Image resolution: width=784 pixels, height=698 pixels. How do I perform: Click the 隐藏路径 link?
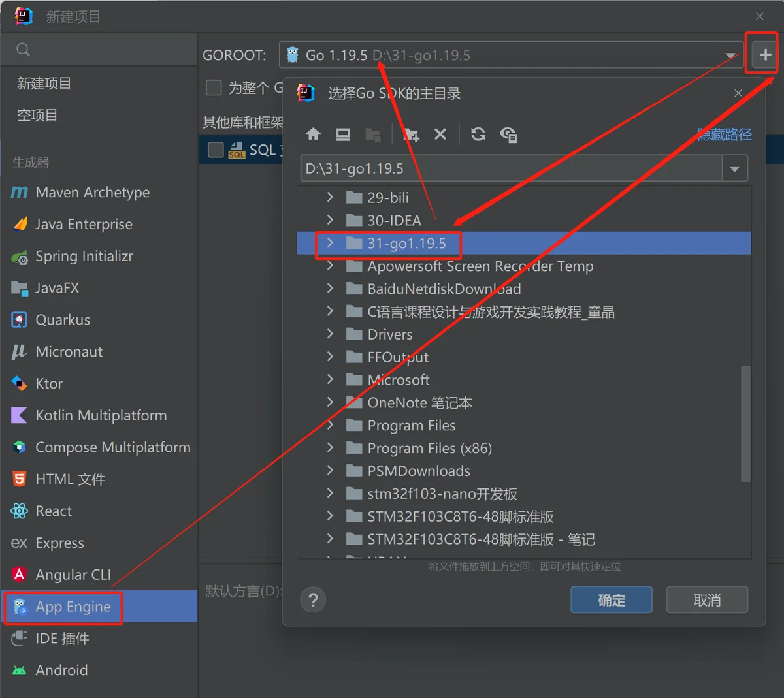(725, 135)
